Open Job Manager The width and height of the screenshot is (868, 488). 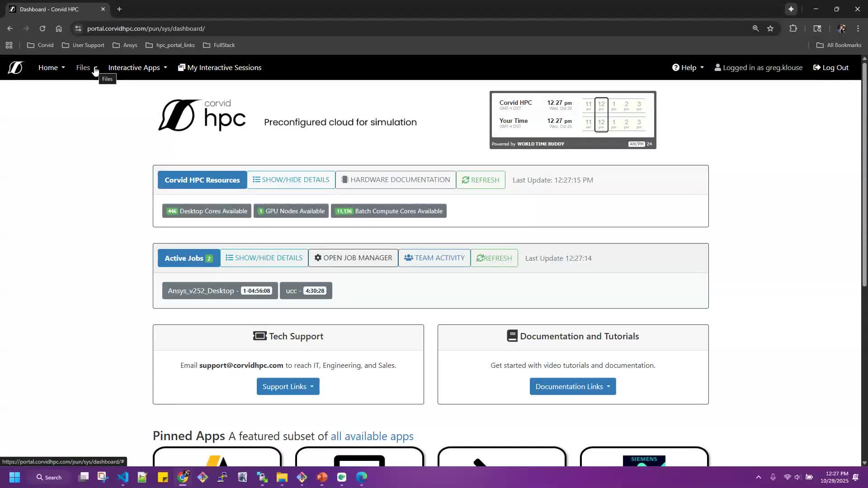tap(353, 258)
